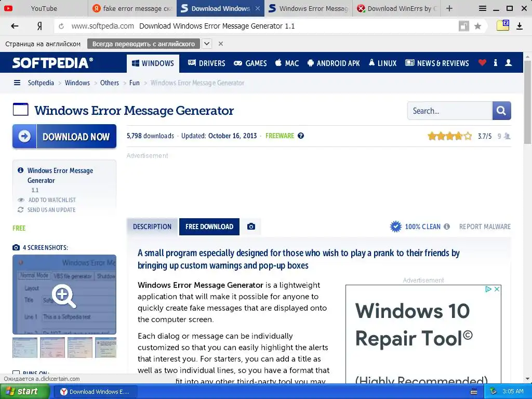Click the app window icon beside page title

pyautogui.click(x=20, y=110)
